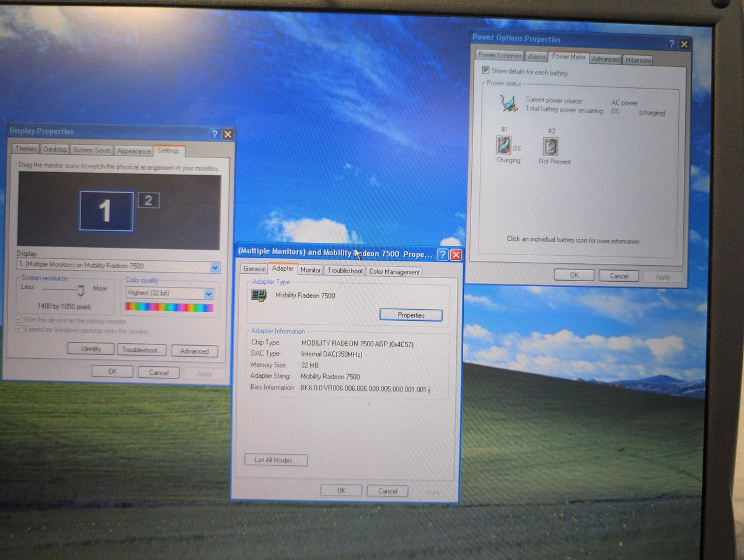Select monitor 1 icon in arrangement preview
Screen dimensions: 744x560
point(106,211)
